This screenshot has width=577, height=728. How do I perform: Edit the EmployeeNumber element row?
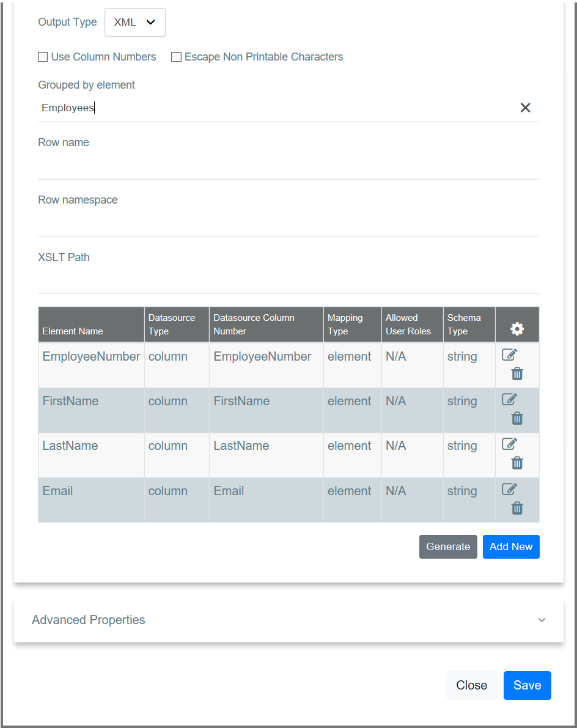(x=509, y=355)
